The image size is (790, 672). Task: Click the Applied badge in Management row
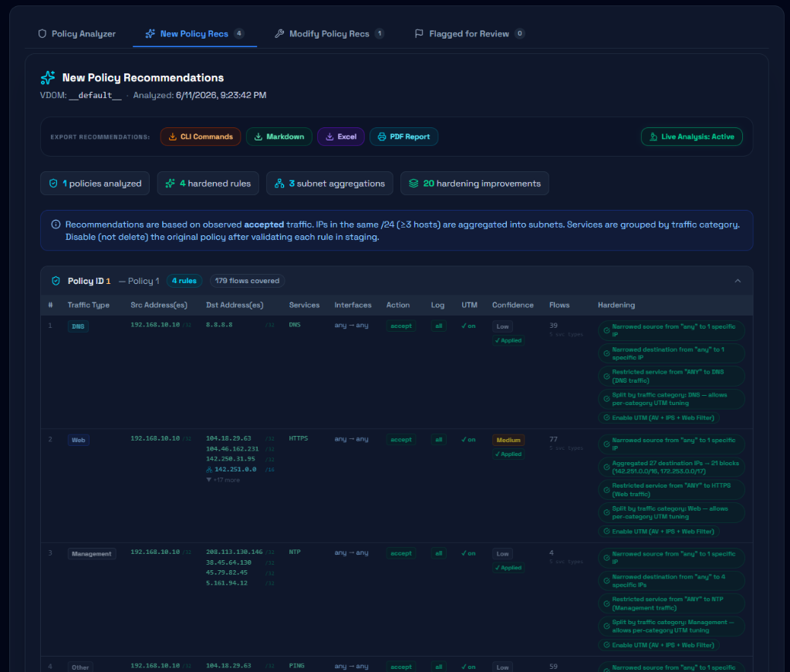[x=508, y=568]
